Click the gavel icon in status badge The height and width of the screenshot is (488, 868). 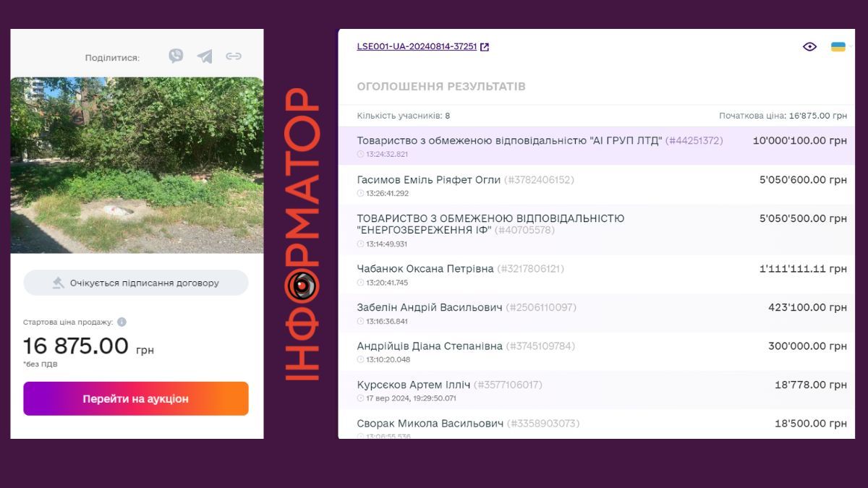[x=59, y=283]
